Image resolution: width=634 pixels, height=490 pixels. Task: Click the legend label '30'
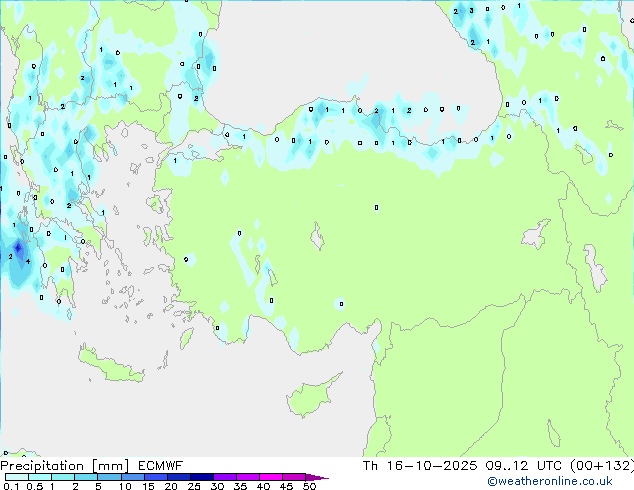coord(217,486)
